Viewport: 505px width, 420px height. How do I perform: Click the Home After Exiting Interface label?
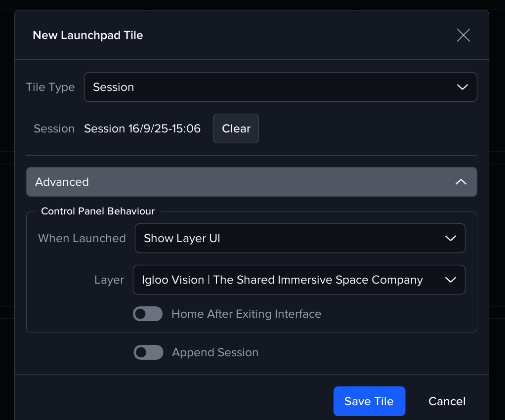point(246,314)
